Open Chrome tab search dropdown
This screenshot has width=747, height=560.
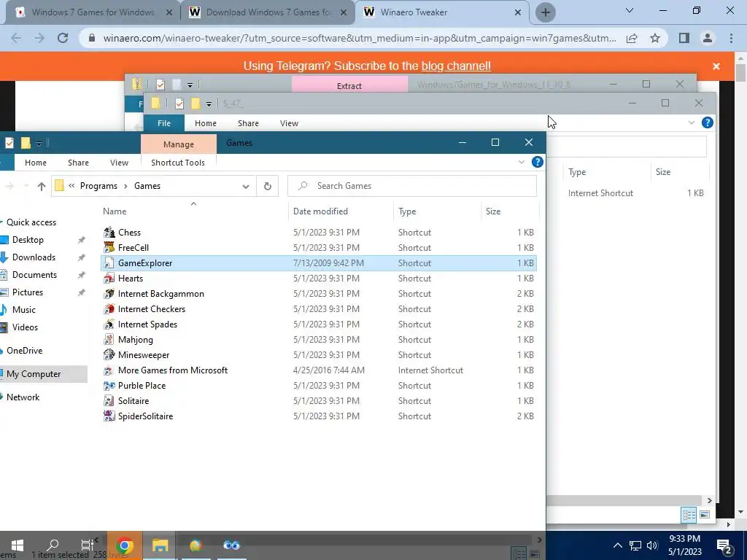pyautogui.click(x=630, y=10)
